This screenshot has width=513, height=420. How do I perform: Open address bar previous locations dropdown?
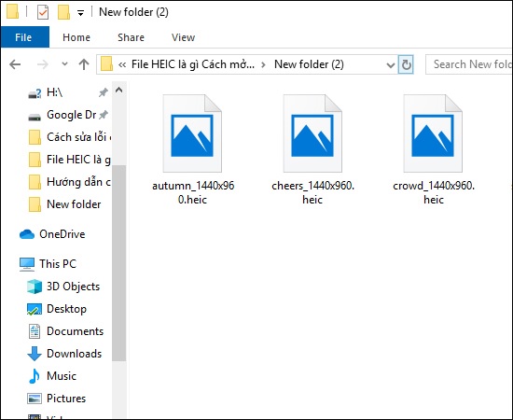pos(391,64)
